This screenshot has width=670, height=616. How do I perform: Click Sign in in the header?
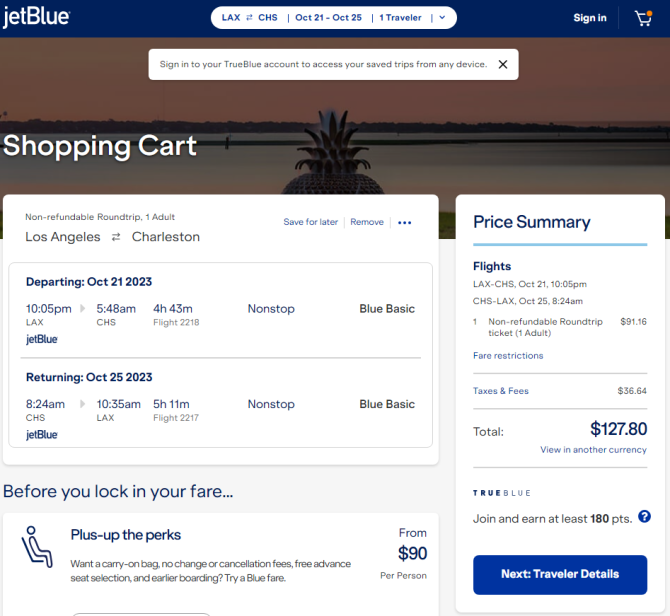[590, 18]
